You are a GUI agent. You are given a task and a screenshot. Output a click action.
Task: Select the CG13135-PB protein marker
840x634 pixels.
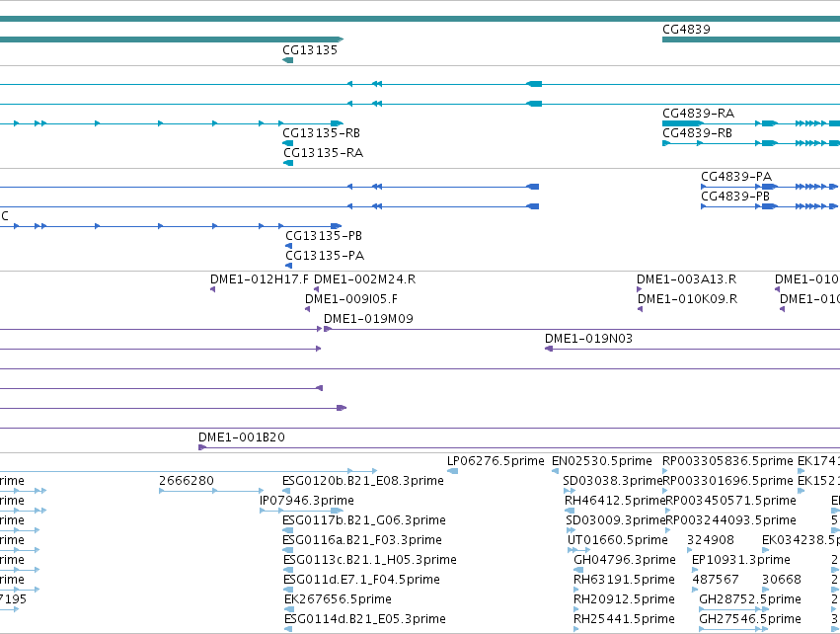[289, 246]
